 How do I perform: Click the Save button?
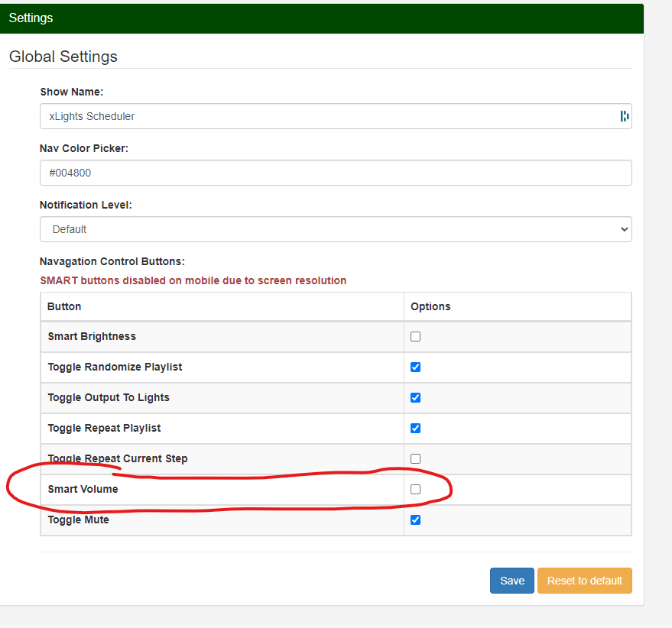point(511,581)
